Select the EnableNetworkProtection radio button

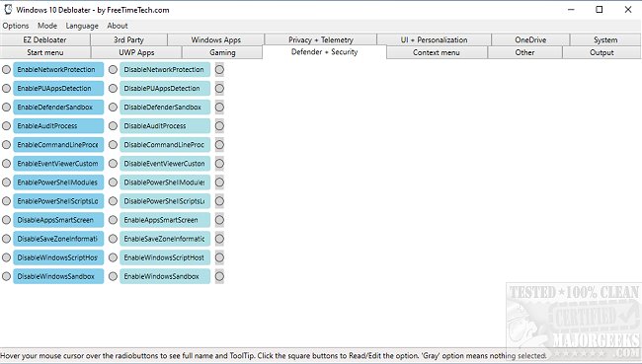[6, 69]
